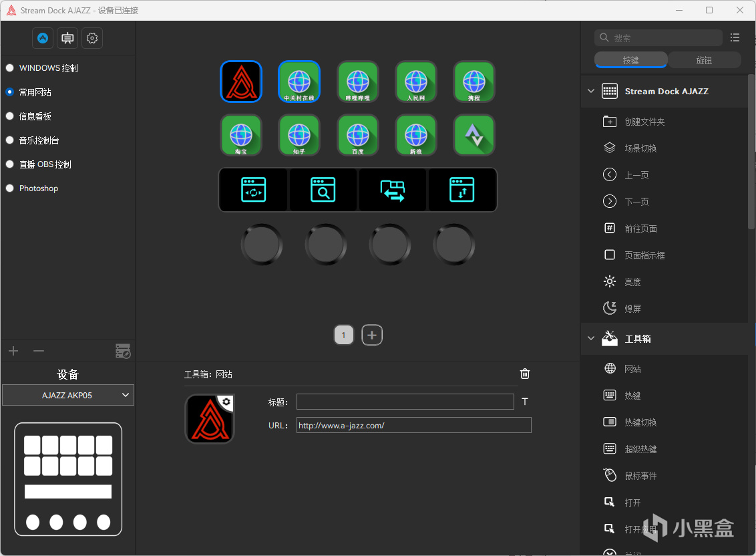Select the second knob dial
756x556 pixels.
point(326,245)
